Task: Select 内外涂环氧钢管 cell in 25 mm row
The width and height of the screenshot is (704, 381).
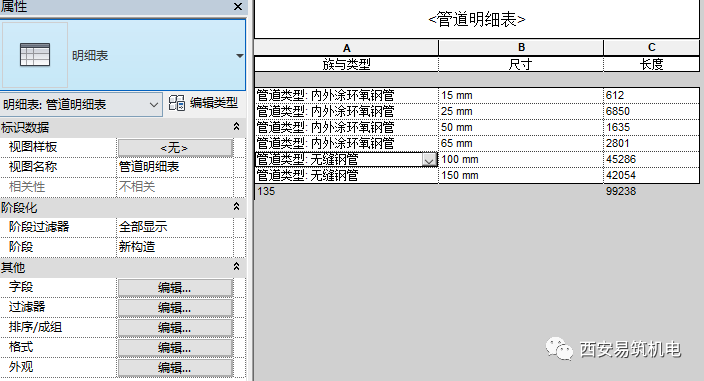Action: (347, 111)
